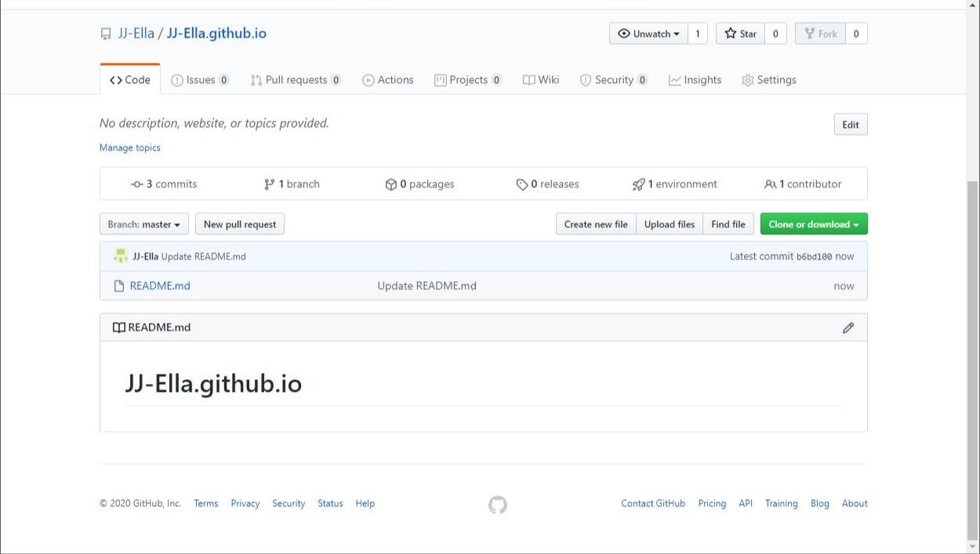The width and height of the screenshot is (980, 554).
Task: Click New pull request button
Action: pos(240,224)
